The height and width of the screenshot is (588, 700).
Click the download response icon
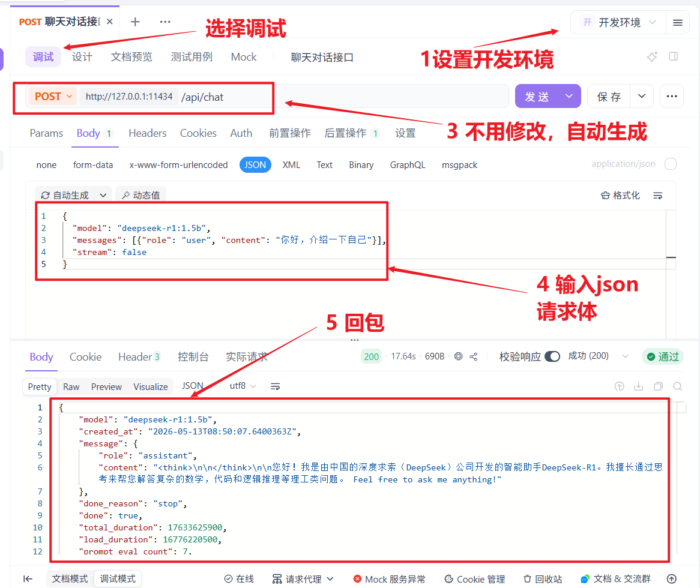[x=638, y=386]
